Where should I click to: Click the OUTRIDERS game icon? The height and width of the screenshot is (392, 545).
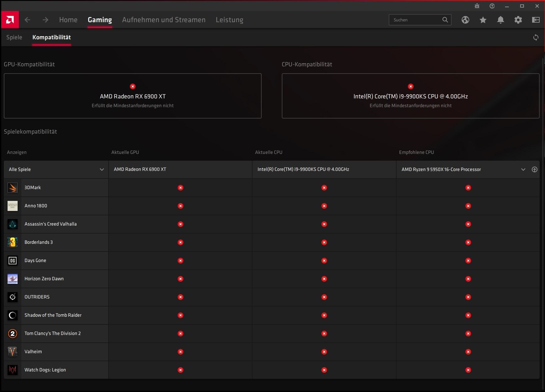[13, 297]
